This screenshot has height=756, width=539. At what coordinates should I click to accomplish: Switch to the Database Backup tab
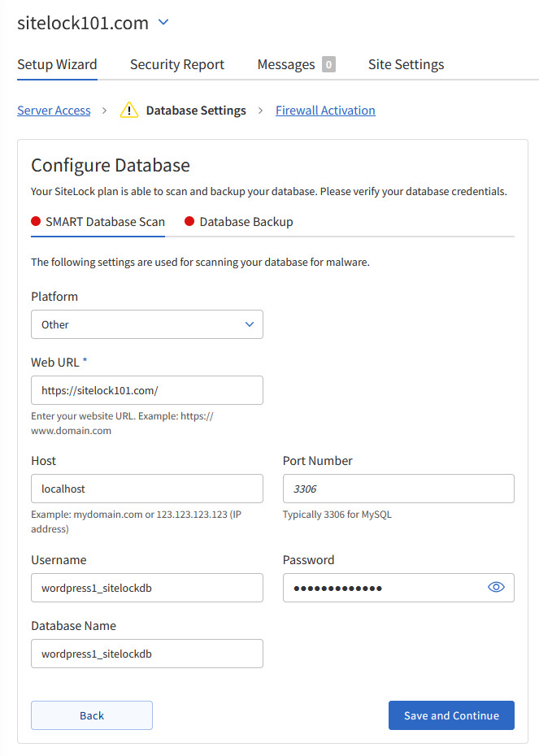click(246, 222)
